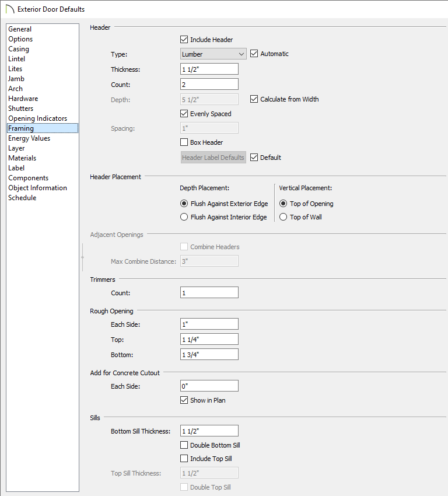
Task: Open the Materials panel
Action: point(22,158)
